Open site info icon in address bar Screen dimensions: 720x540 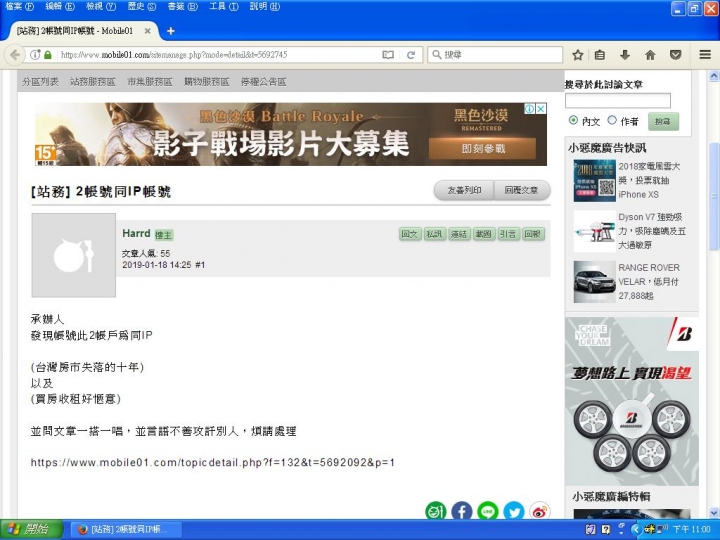[35, 55]
